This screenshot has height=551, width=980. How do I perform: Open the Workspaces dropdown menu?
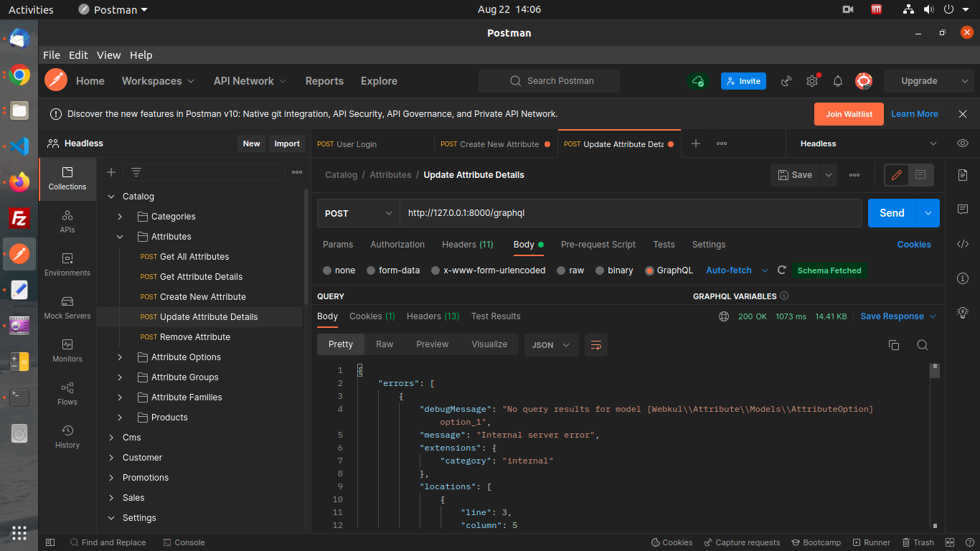click(157, 81)
